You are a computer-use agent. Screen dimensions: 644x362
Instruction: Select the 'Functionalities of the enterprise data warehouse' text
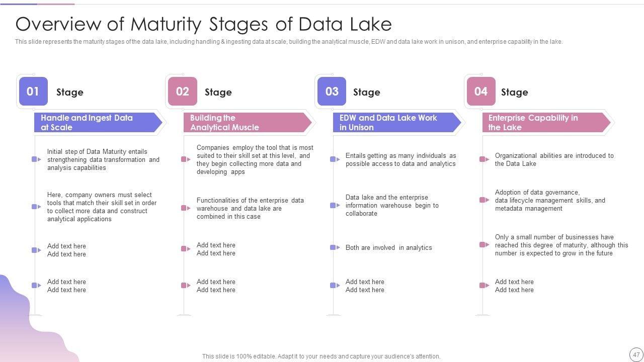click(x=250, y=208)
